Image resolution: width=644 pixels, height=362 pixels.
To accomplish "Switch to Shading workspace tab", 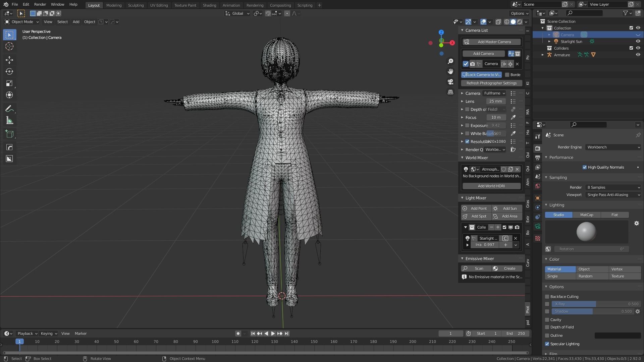I will click(209, 5).
